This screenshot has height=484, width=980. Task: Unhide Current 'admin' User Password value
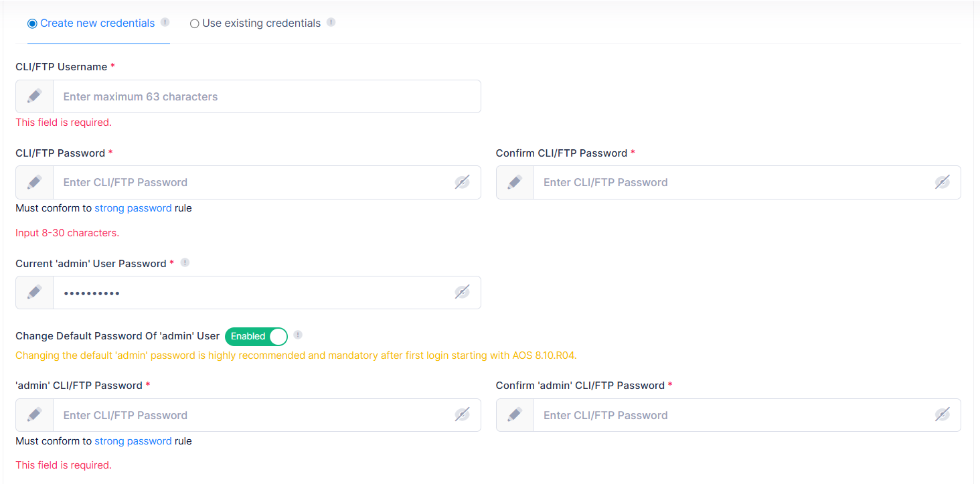pos(462,293)
